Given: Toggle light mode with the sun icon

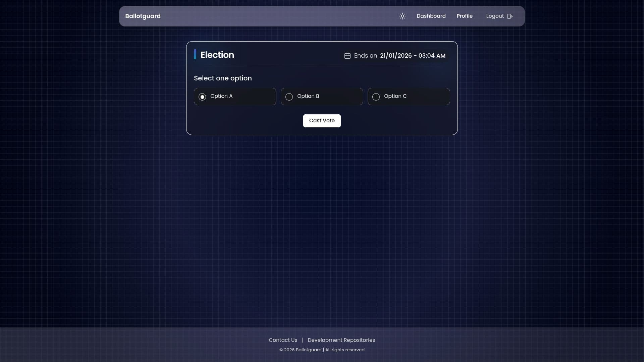Looking at the screenshot, I should [x=402, y=16].
